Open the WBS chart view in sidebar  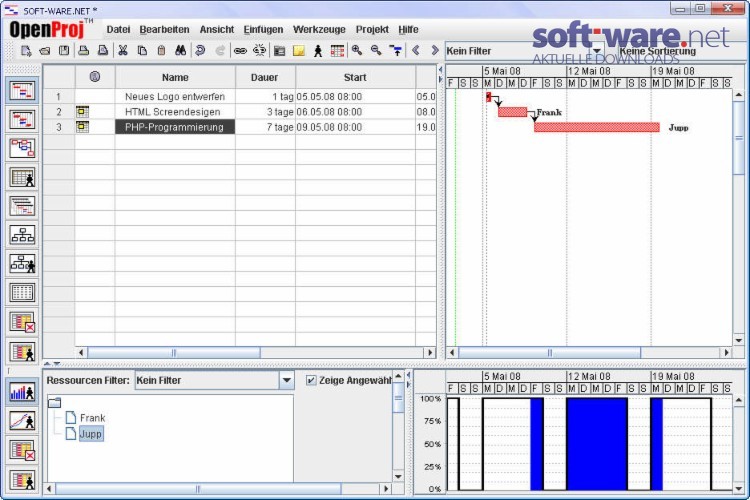(22, 235)
